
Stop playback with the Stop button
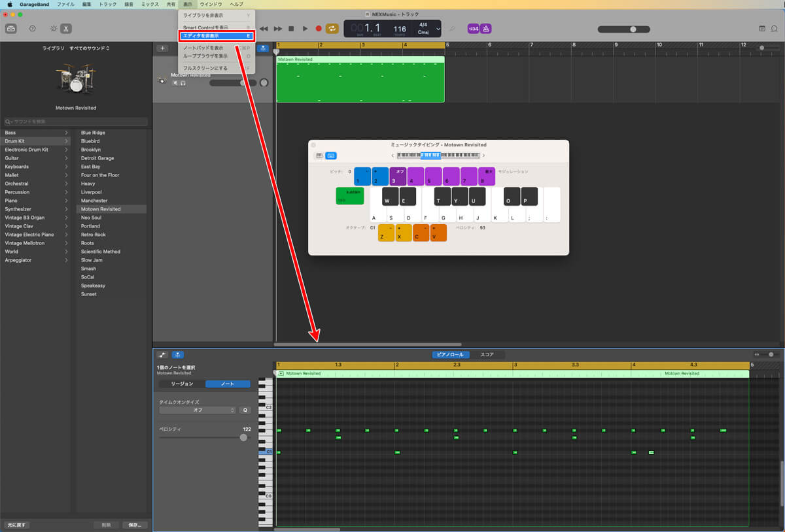pos(291,29)
